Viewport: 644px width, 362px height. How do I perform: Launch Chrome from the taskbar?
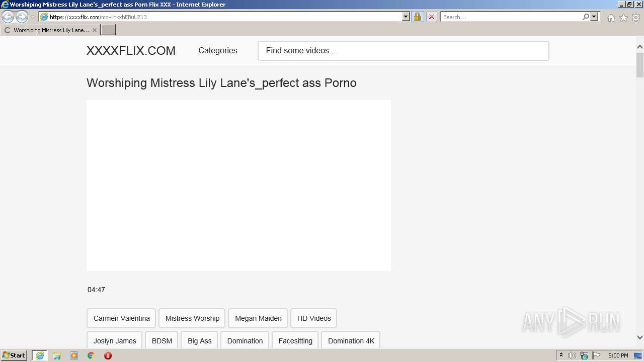tap(91, 355)
